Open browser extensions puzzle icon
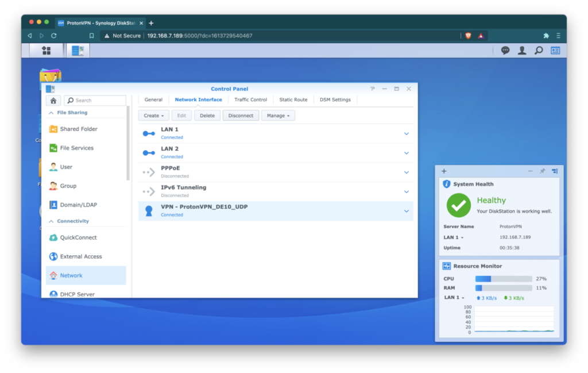588x373 pixels. point(546,36)
